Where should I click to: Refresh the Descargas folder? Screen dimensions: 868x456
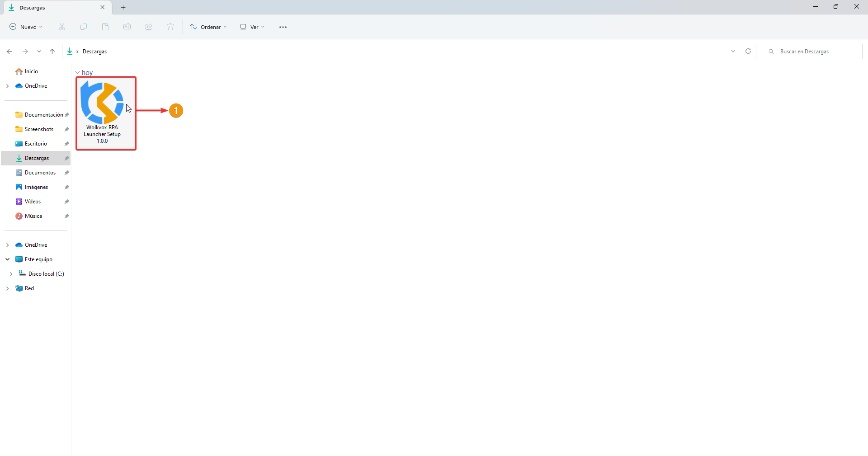click(748, 51)
